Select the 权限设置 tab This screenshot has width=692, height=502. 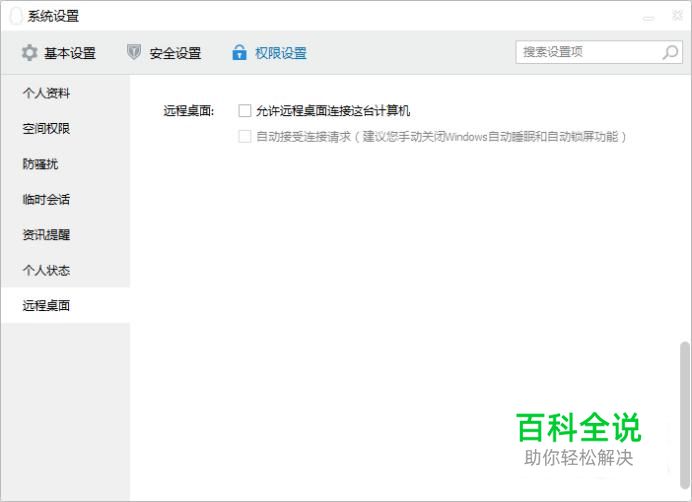tap(269, 53)
